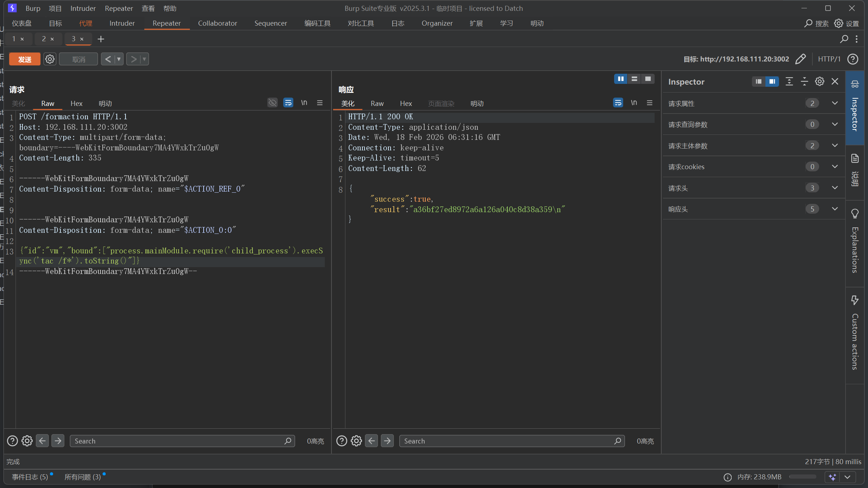This screenshot has width=868, height=488.
Task: Open 事件日志 (5) in status bar
Action: 30,477
